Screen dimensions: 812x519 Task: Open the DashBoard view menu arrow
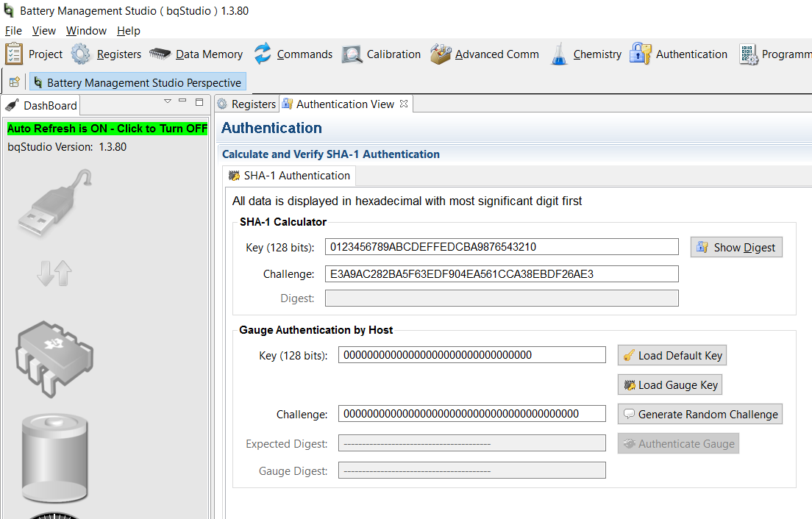(x=167, y=101)
